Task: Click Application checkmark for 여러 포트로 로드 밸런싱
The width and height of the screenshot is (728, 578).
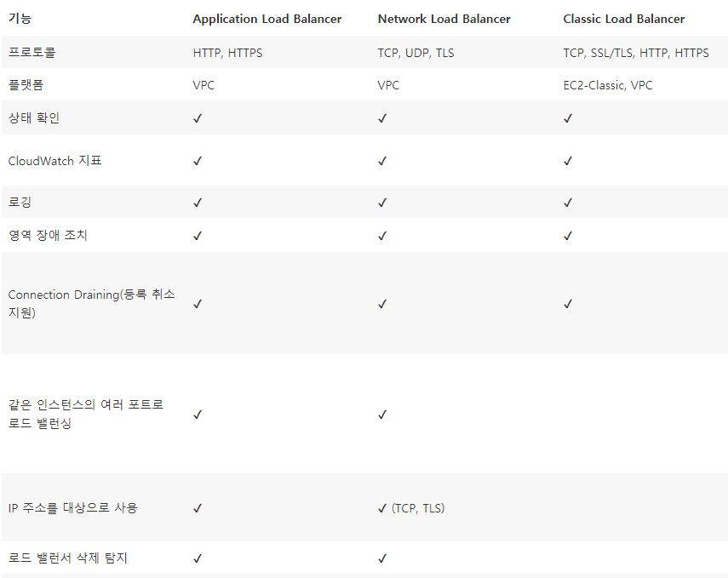Action: tap(198, 415)
